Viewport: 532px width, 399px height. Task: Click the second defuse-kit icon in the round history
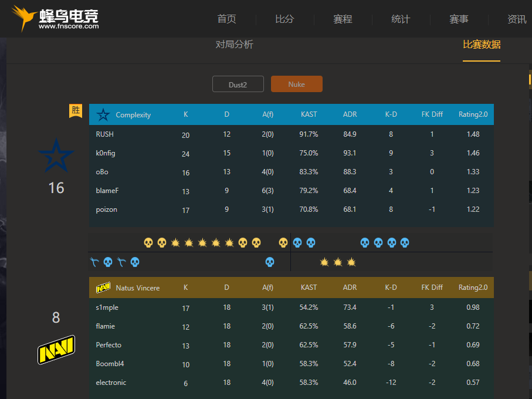coord(121,262)
